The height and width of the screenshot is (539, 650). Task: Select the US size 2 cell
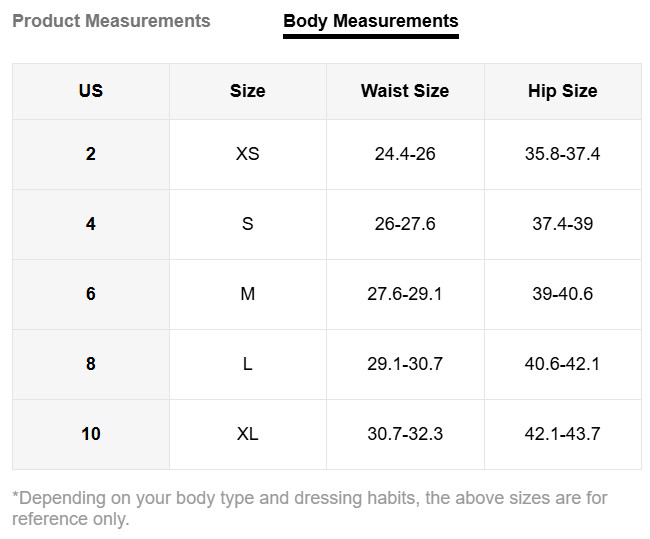pyautogui.click(x=91, y=154)
